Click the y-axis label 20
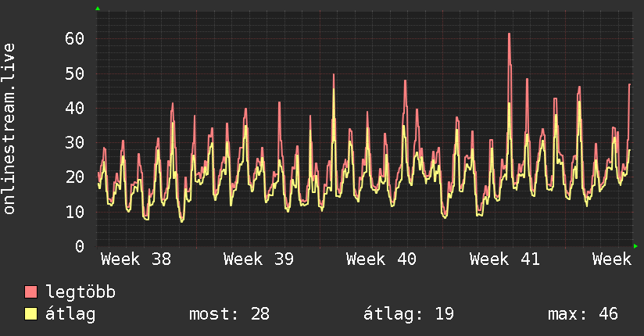 pyautogui.click(x=75, y=177)
